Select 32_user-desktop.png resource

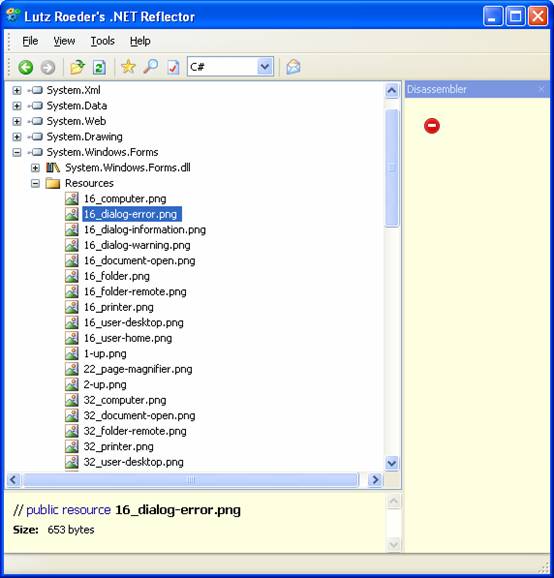[133, 462]
